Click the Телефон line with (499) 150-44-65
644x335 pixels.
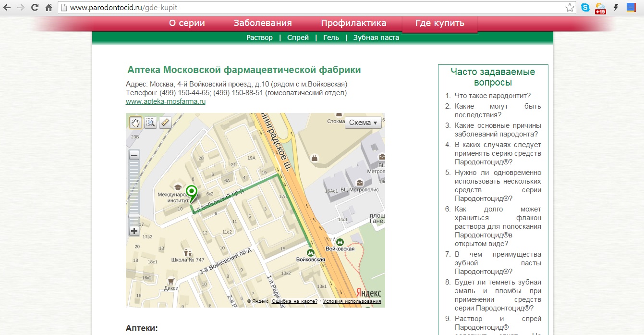[x=236, y=93]
